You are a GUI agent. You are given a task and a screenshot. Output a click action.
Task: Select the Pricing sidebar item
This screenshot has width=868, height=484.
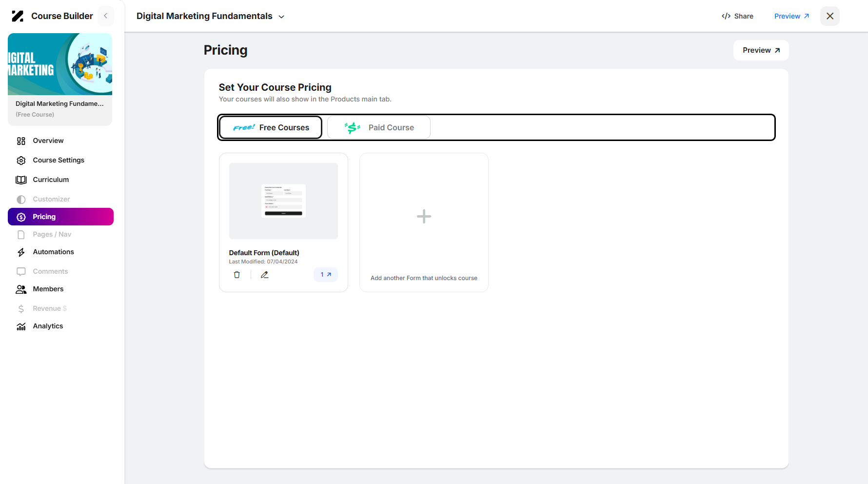[60, 217]
